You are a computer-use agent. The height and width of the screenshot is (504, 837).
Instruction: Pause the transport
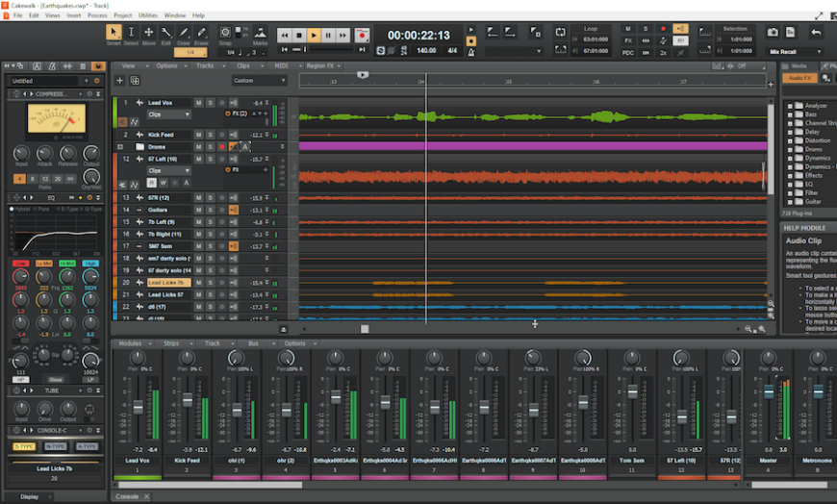click(x=328, y=36)
